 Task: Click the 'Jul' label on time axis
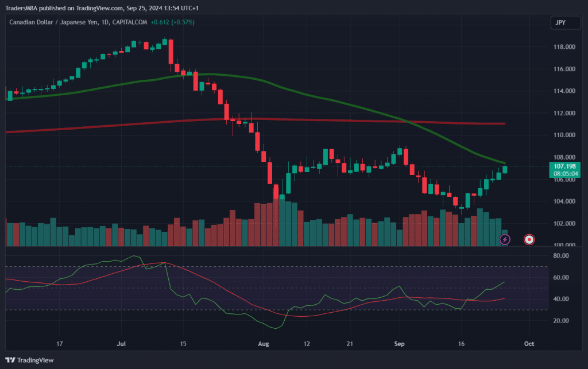point(121,344)
